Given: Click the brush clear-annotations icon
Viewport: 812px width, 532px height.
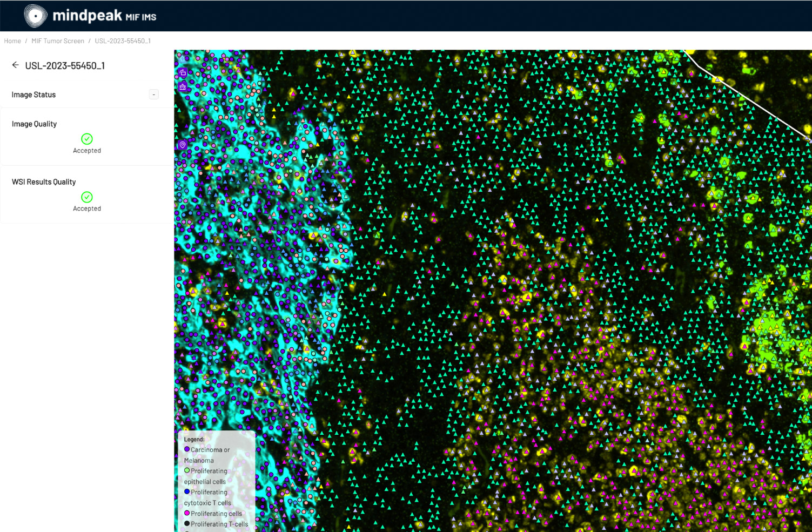Looking at the screenshot, I should (183, 87).
